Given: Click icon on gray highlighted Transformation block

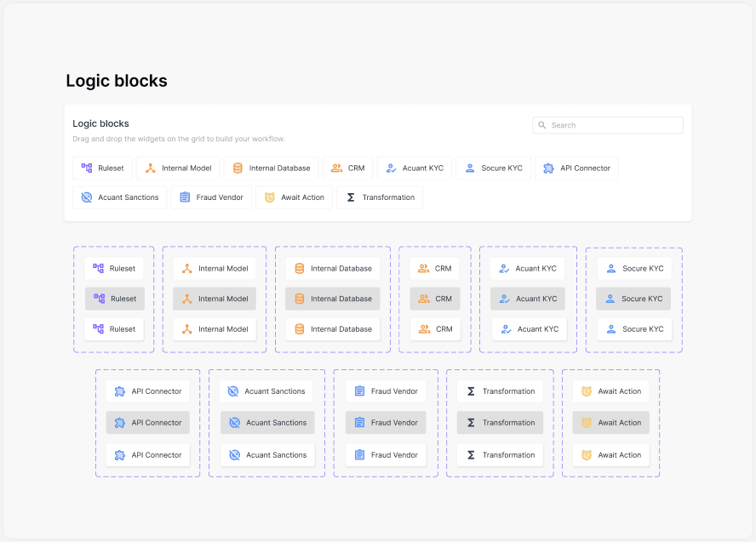Looking at the screenshot, I should (471, 423).
